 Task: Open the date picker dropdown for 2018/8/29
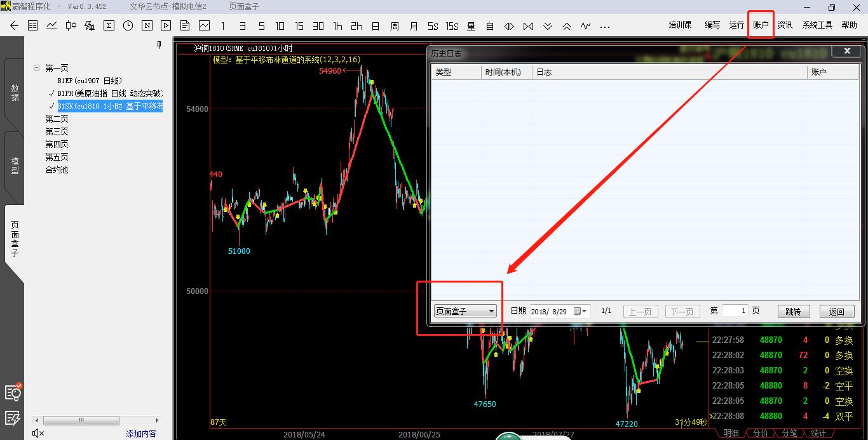pyautogui.click(x=581, y=311)
